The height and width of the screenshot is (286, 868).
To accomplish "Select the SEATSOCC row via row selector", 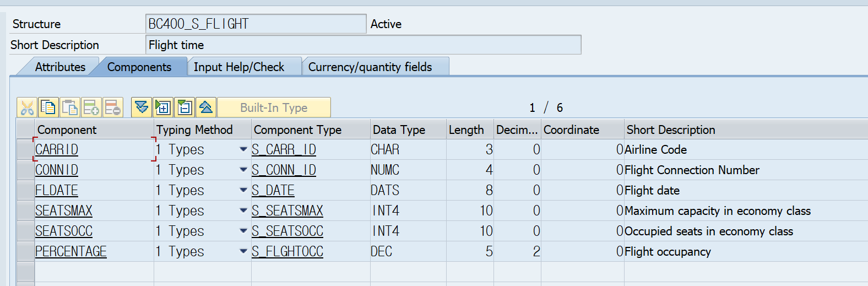I will point(25,231).
